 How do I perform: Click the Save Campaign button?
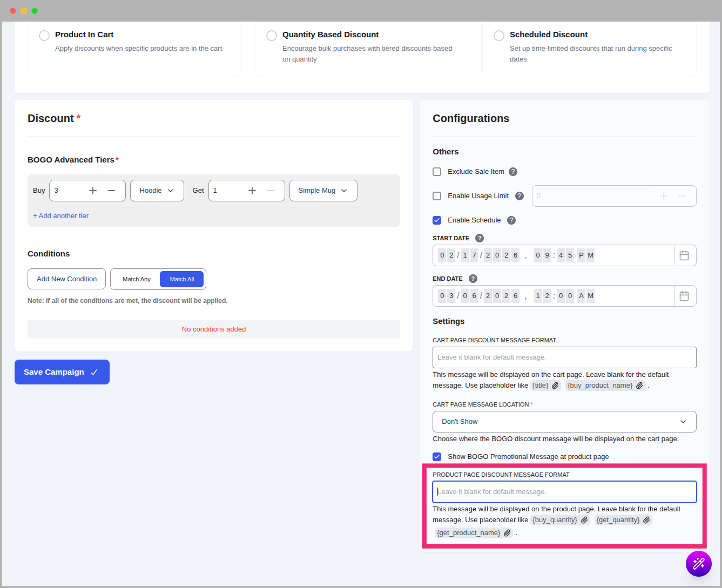tap(62, 371)
